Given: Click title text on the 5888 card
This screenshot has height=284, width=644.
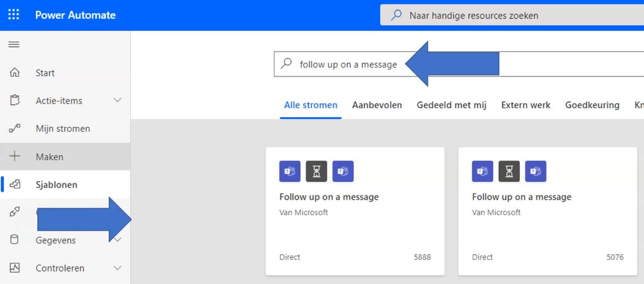Looking at the screenshot, I should 329,197.
